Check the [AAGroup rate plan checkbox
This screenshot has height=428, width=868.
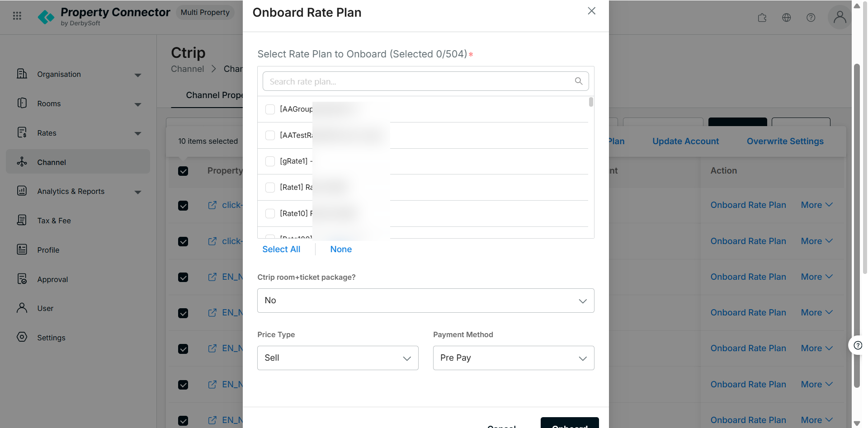point(270,109)
